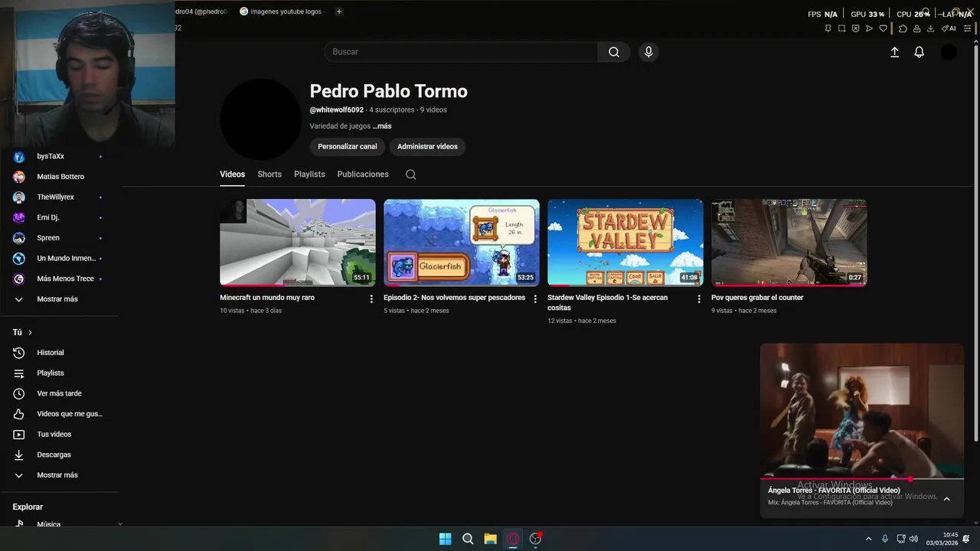This screenshot has width=980, height=551.
Task: Click the extensions puzzle icon
Action: coord(903,28)
